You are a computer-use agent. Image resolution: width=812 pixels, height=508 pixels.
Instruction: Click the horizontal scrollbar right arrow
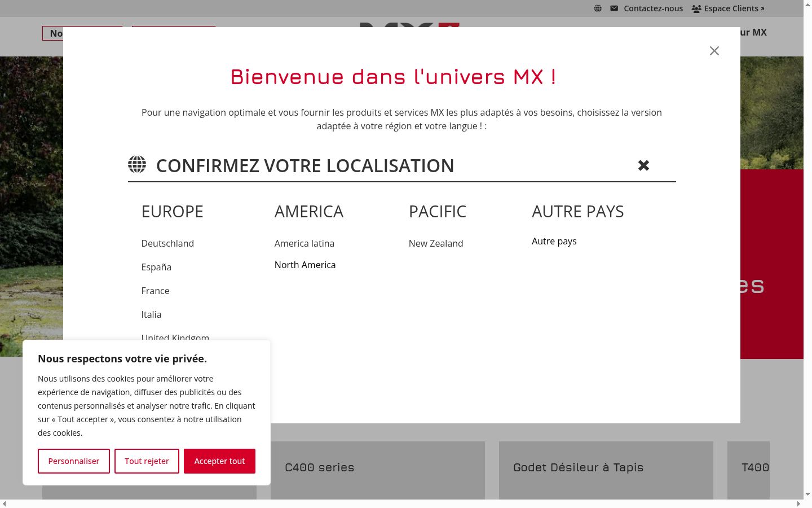tap(798, 503)
